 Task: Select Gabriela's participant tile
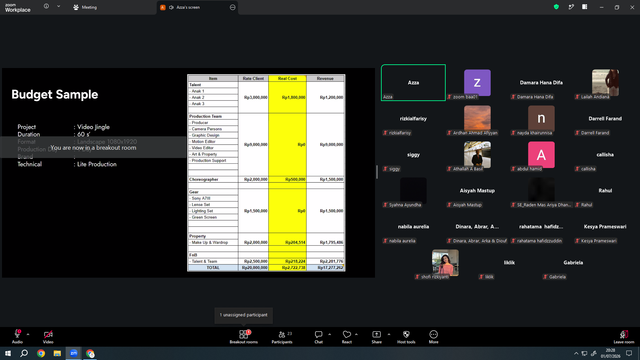pos(573,263)
